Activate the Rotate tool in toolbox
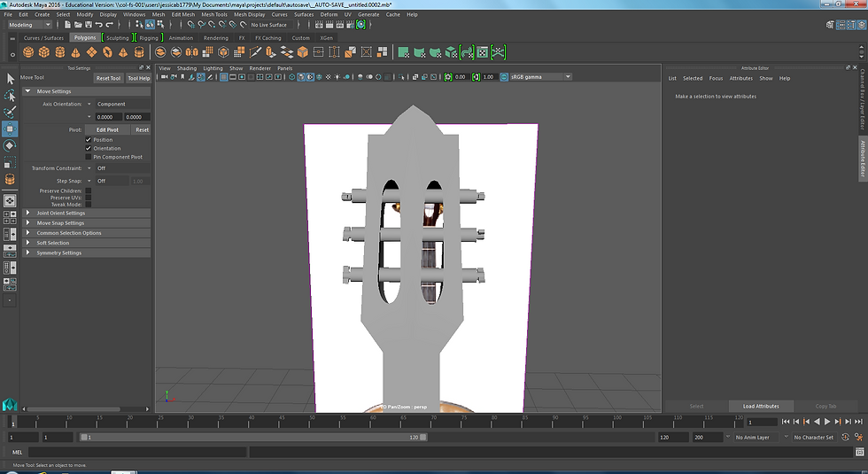The image size is (868, 474). coord(10,145)
